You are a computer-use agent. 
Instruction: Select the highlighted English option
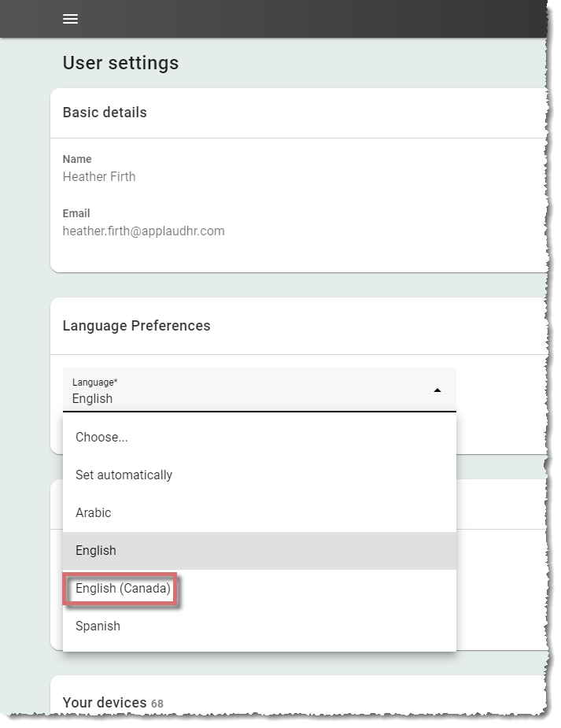coord(260,551)
